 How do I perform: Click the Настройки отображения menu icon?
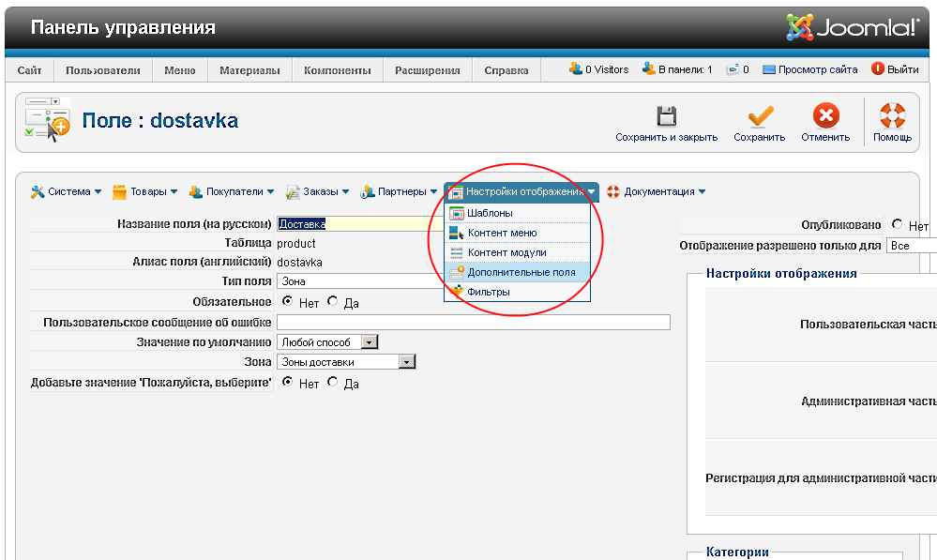coord(455,192)
